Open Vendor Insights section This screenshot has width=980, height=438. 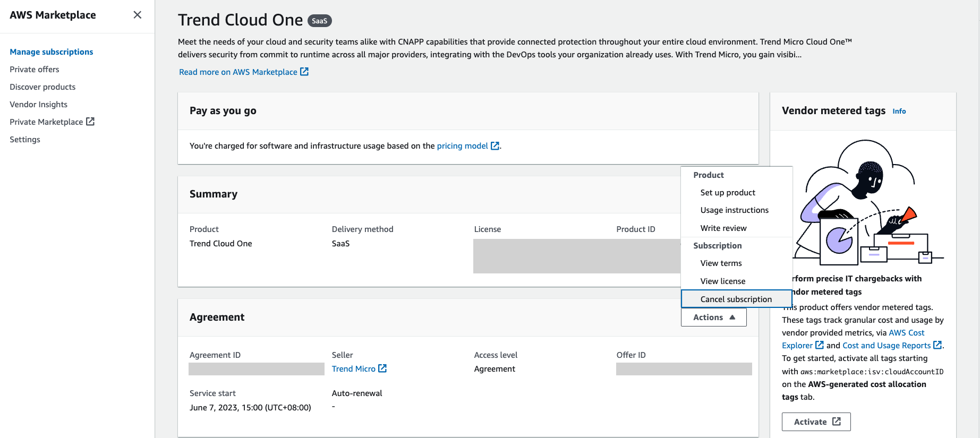coord(39,104)
